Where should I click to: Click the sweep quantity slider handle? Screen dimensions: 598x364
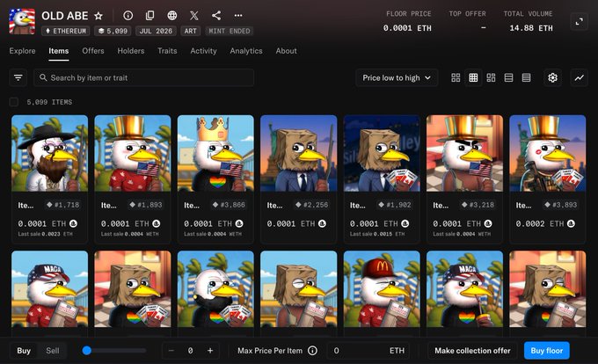pos(87,351)
